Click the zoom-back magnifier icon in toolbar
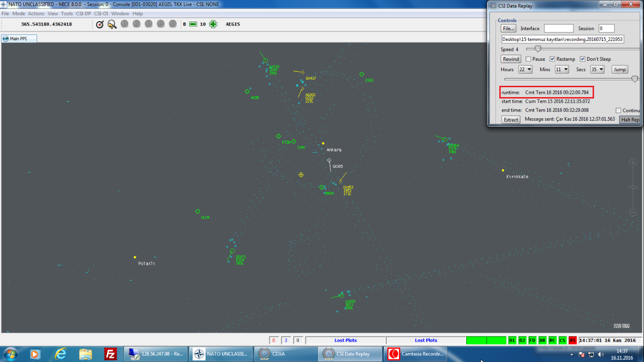 pyautogui.click(x=112, y=24)
